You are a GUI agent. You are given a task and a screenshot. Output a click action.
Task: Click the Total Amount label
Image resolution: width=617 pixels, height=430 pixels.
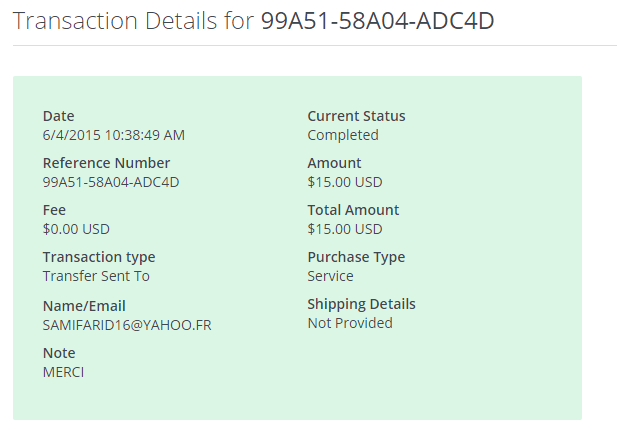(x=353, y=210)
